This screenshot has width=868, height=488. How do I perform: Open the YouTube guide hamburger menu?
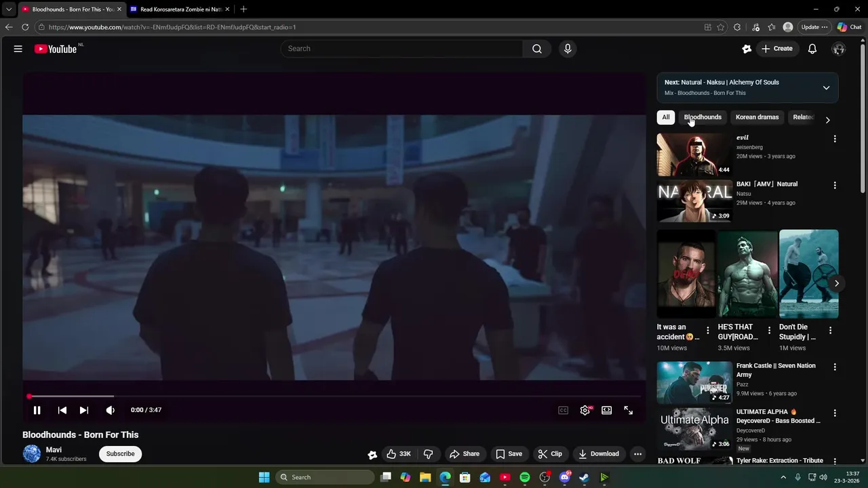click(18, 49)
